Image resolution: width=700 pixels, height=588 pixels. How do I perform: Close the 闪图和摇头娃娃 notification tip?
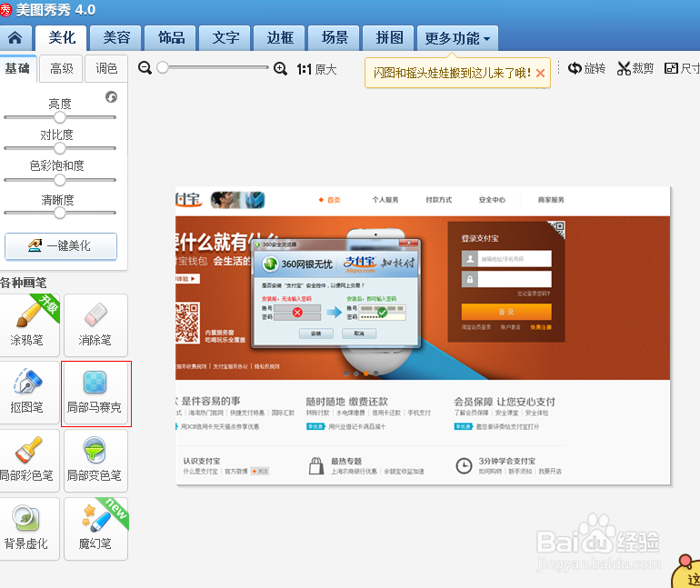(x=540, y=74)
